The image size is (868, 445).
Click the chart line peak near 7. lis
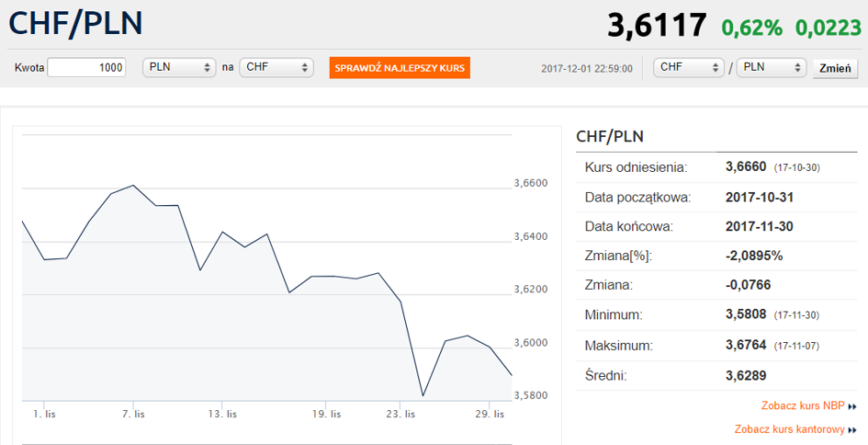click(133, 186)
